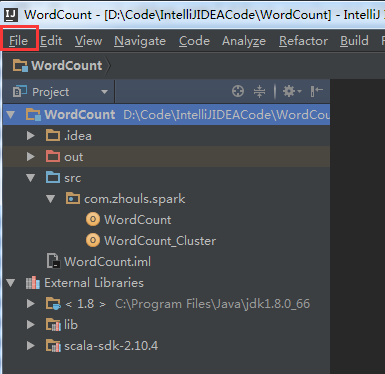Select the WordCount object under com.zhouls.spark
This screenshot has height=374, width=385.
click(x=138, y=220)
